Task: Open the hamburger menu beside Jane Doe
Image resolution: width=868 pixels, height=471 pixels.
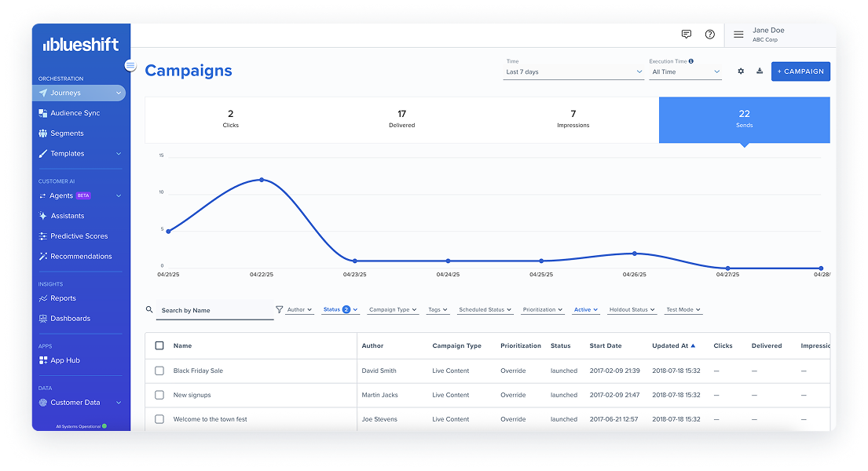Action: 738,35
